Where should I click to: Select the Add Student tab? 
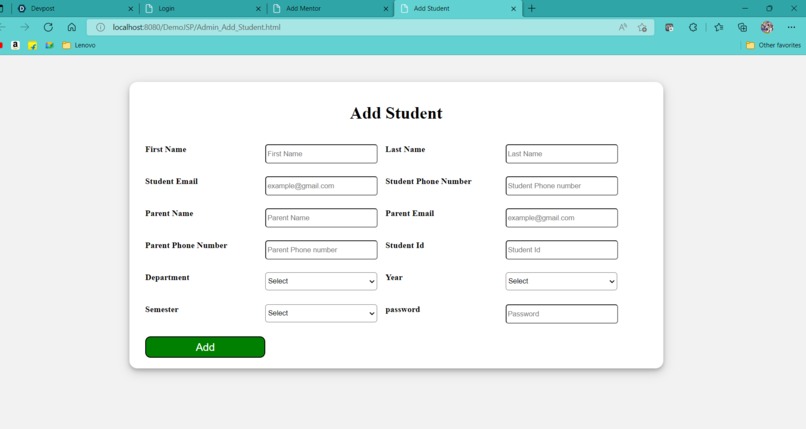[x=458, y=9]
